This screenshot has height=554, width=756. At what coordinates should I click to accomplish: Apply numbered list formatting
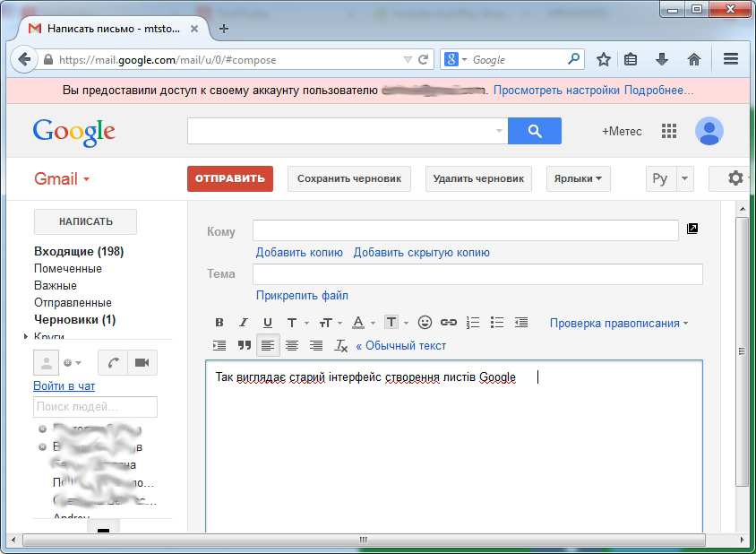click(x=474, y=323)
